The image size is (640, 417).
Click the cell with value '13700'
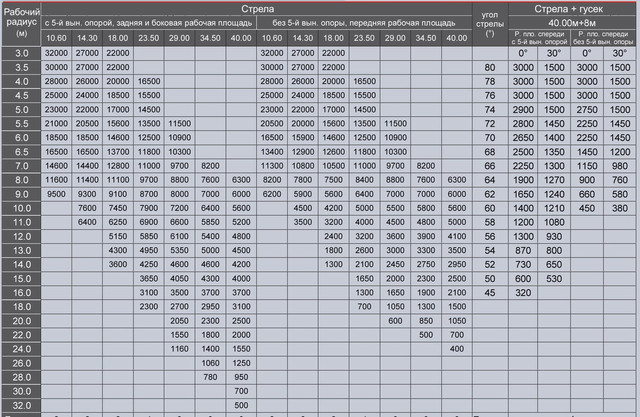[x=118, y=152]
